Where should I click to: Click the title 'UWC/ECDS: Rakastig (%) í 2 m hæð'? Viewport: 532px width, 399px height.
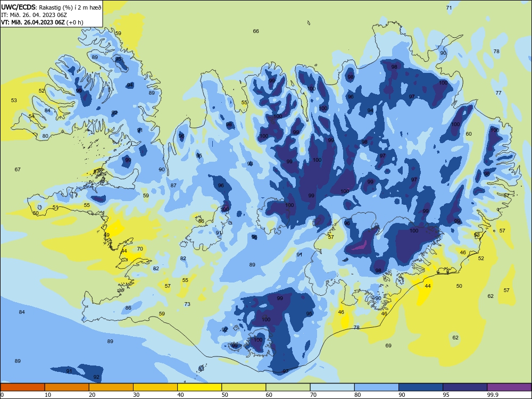tap(51, 7)
